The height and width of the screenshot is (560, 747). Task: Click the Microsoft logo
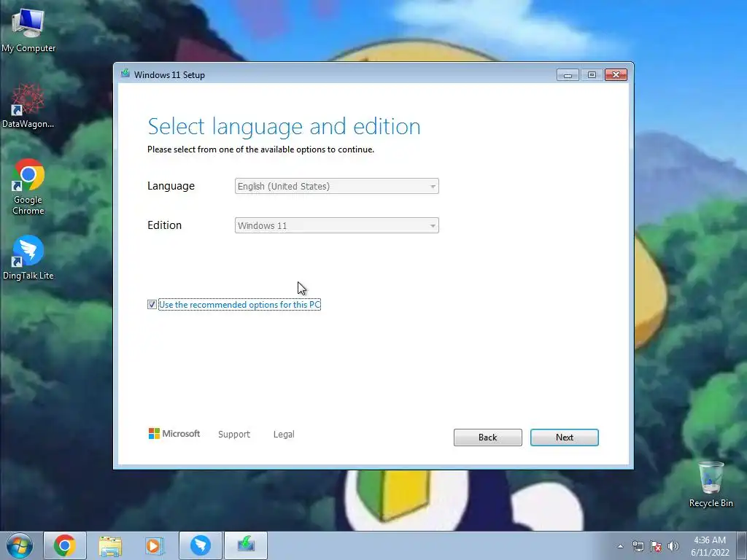(x=174, y=434)
